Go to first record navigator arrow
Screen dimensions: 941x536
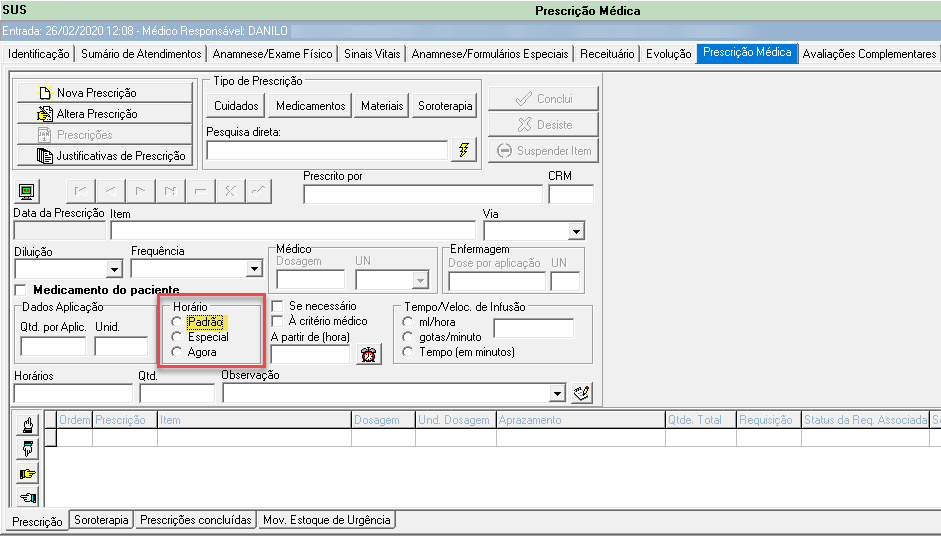point(80,191)
